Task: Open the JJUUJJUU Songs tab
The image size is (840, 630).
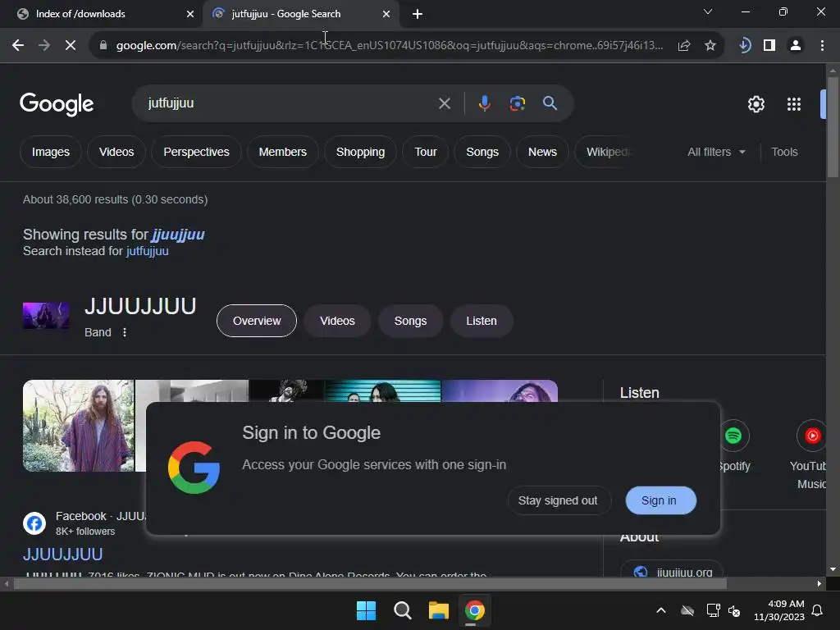Action: pyautogui.click(x=410, y=321)
